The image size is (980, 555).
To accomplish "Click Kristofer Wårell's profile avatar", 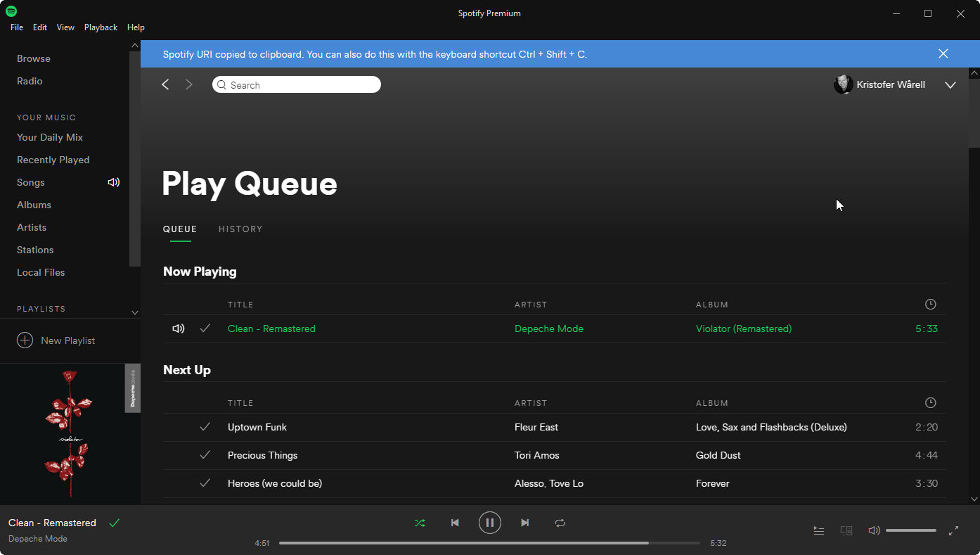I will pos(843,84).
